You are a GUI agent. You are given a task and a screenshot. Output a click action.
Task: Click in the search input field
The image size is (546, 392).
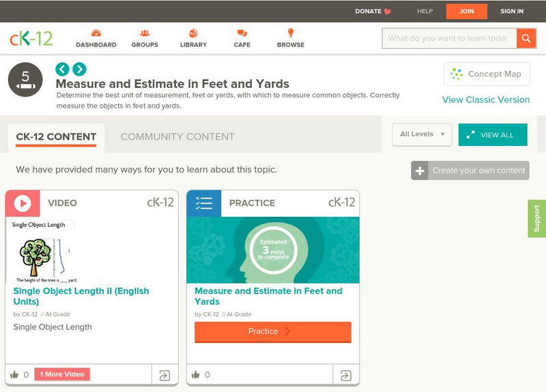pyautogui.click(x=449, y=38)
